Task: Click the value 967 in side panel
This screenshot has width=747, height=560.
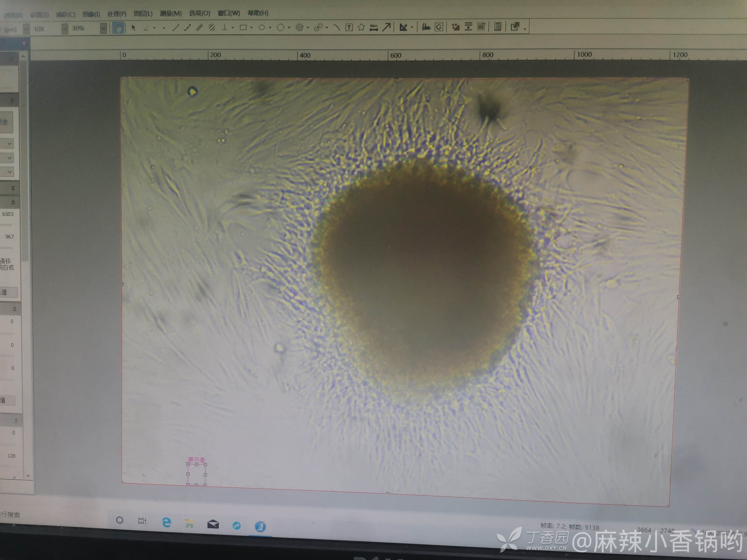Action: click(x=10, y=237)
